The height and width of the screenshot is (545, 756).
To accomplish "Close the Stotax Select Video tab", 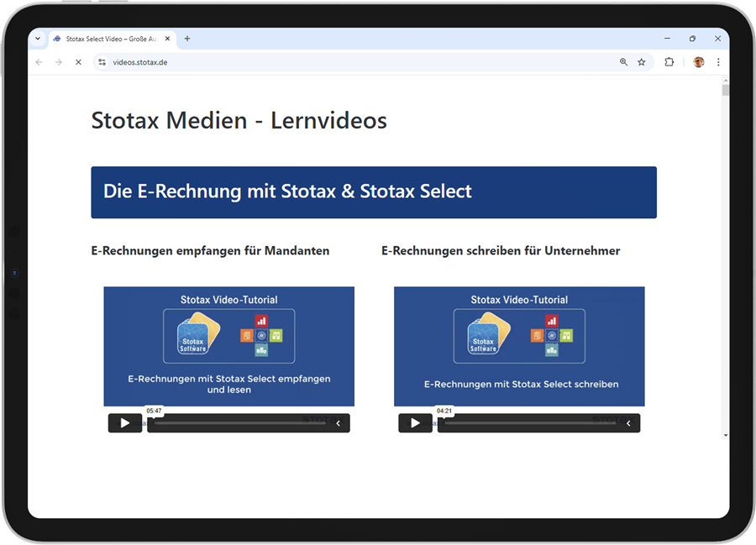I will pyautogui.click(x=167, y=39).
